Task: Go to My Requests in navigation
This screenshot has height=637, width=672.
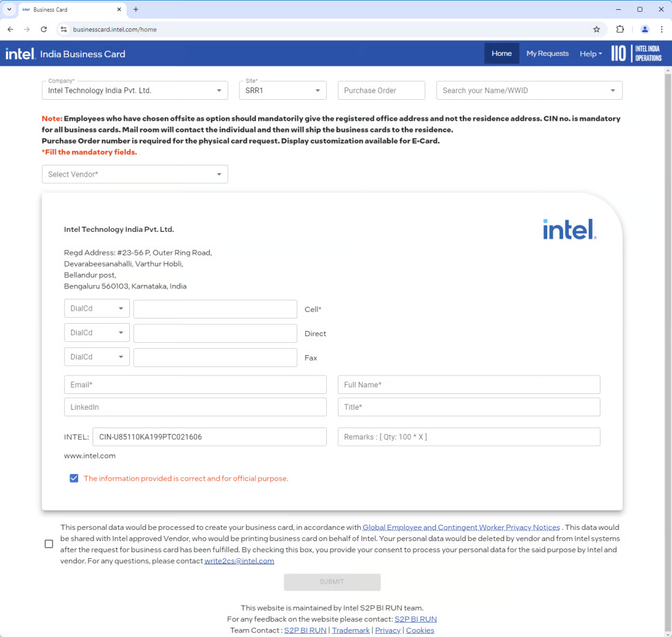Action: 547,54
